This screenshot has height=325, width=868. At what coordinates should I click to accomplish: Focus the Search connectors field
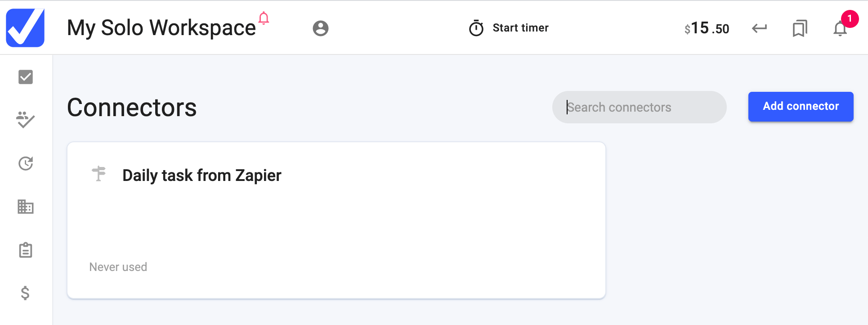pyautogui.click(x=639, y=107)
